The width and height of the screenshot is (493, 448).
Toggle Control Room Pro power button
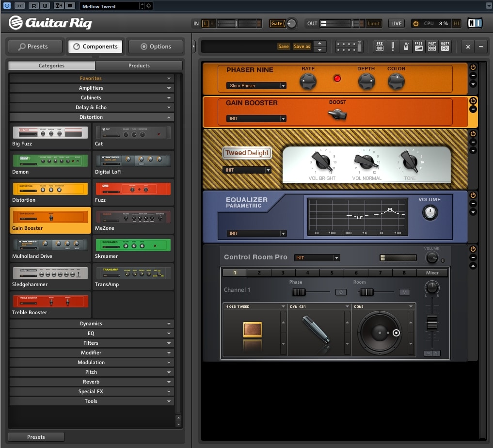coord(473,249)
